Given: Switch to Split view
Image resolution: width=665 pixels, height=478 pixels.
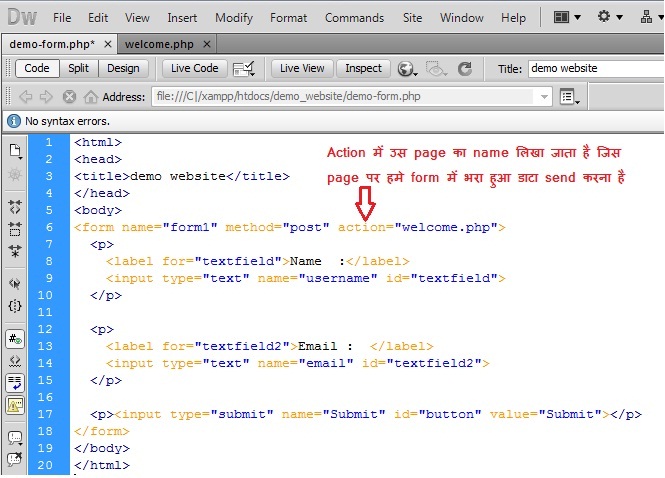Looking at the screenshot, I should click(x=78, y=68).
